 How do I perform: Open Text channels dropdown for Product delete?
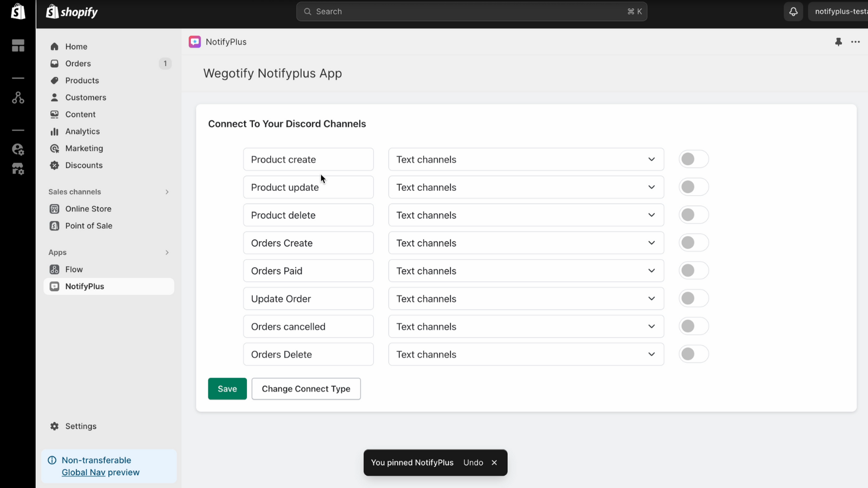pyautogui.click(x=526, y=215)
